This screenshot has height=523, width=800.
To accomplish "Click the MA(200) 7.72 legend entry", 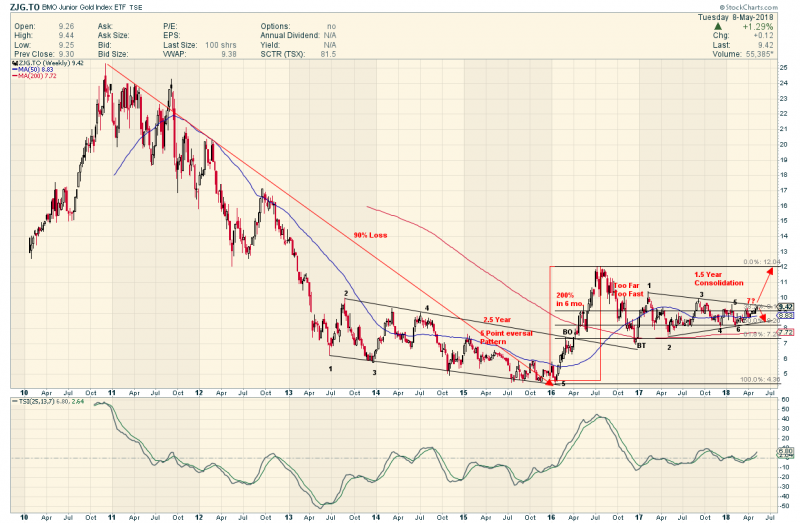I will pos(34,76).
